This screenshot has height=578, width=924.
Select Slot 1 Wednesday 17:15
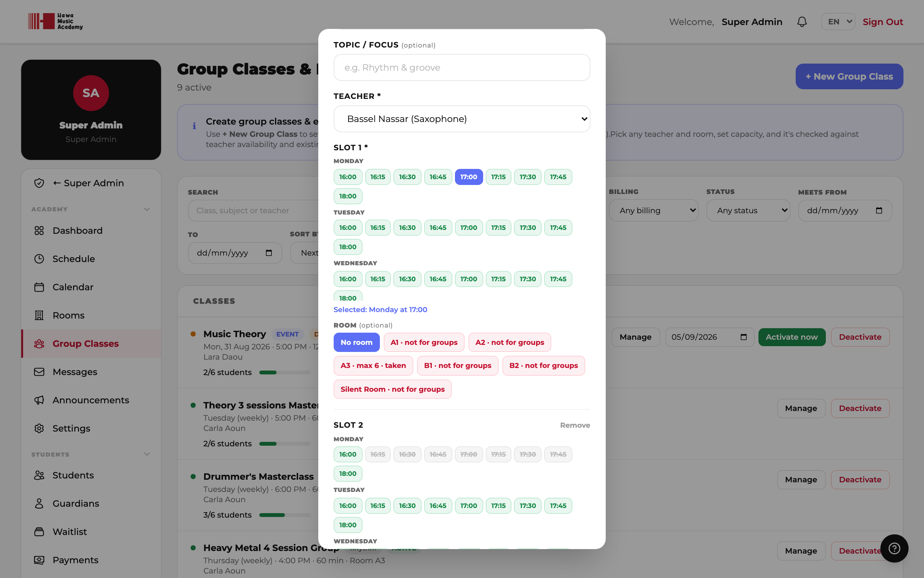click(x=498, y=279)
